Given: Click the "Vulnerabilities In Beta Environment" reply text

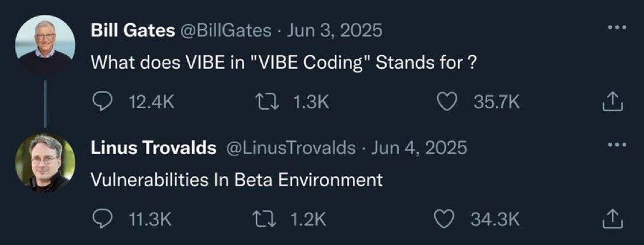Looking at the screenshot, I should click(237, 179).
